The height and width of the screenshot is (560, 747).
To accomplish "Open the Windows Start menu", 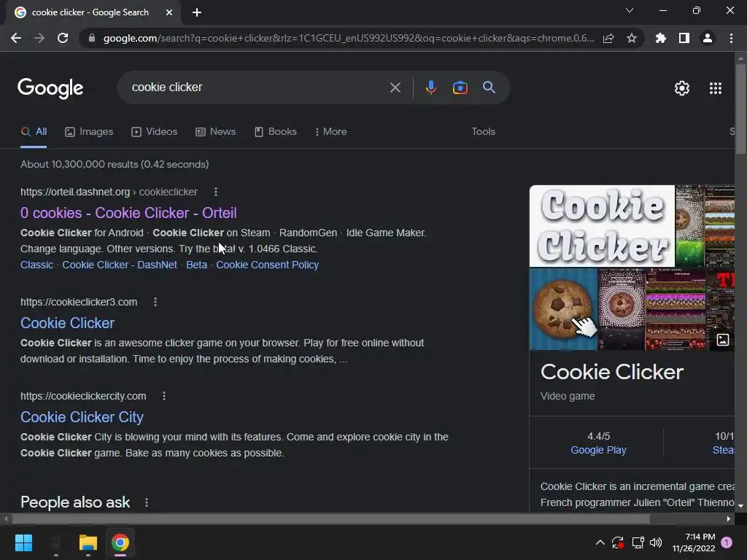I will click(23, 542).
